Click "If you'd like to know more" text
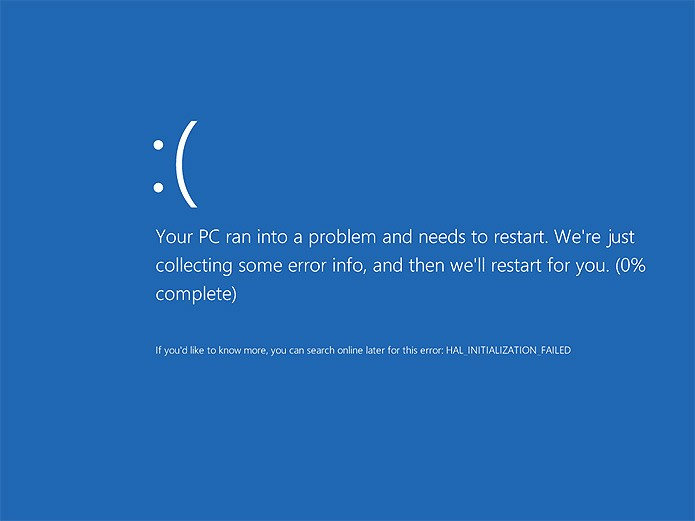695x521 pixels. click(211, 350)
